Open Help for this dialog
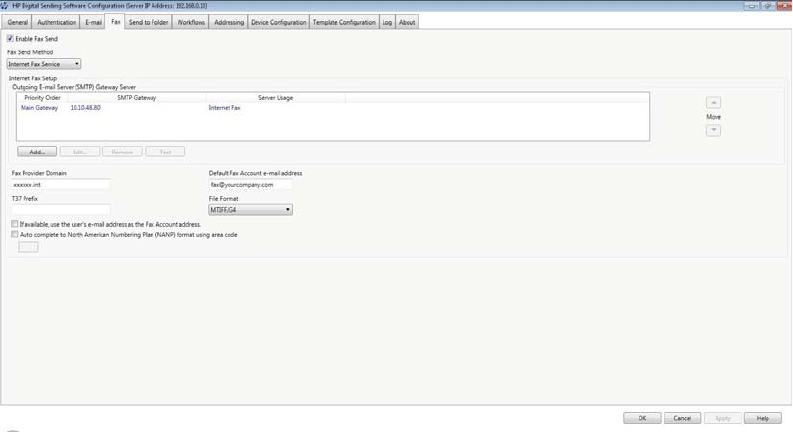The height and width of the screenshot is (432, 793). coord(763,418)
